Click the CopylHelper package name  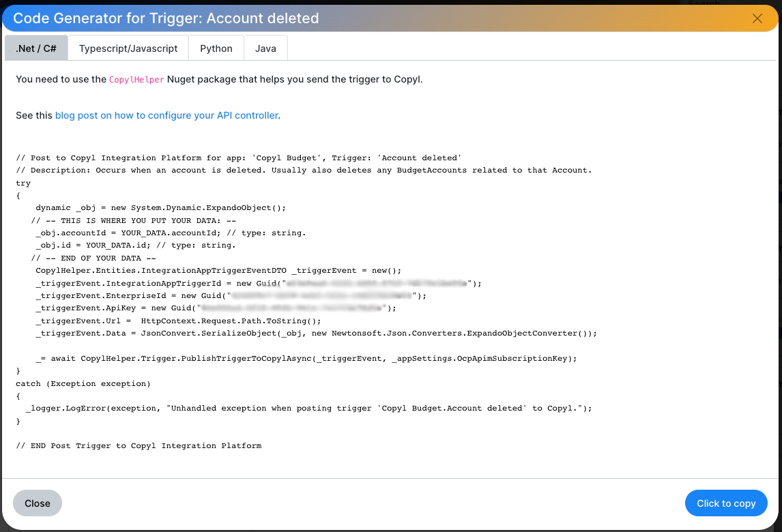tap(136, 80)
